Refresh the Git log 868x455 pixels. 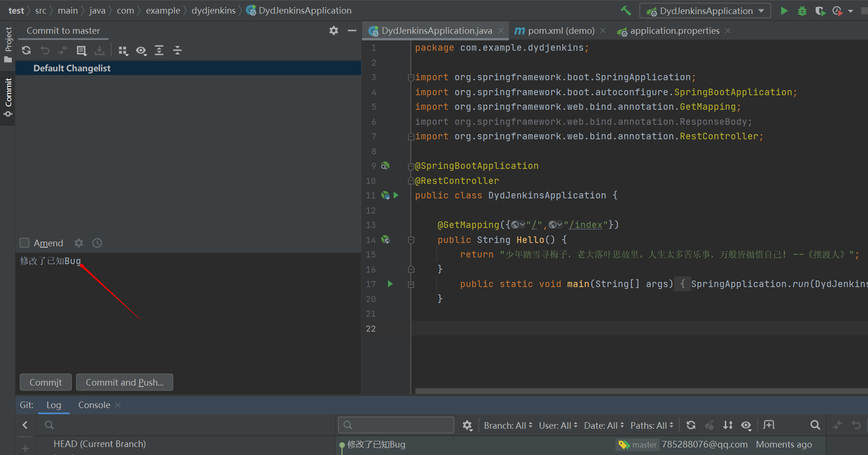pyautogui.click(x=691, y=425)
